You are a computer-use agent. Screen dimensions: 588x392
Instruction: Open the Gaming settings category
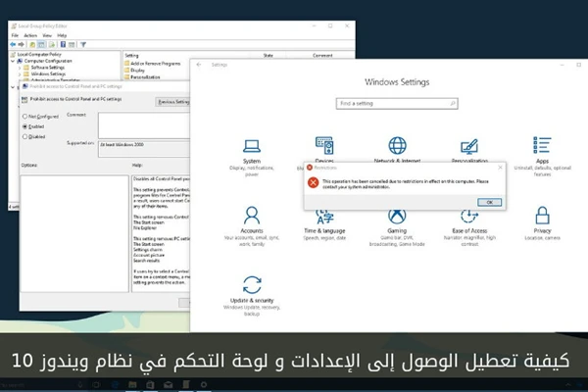(x=397, y=228)
